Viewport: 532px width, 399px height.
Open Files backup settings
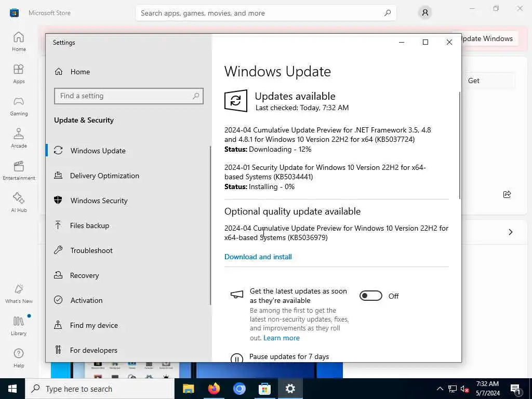click(128, 225)
